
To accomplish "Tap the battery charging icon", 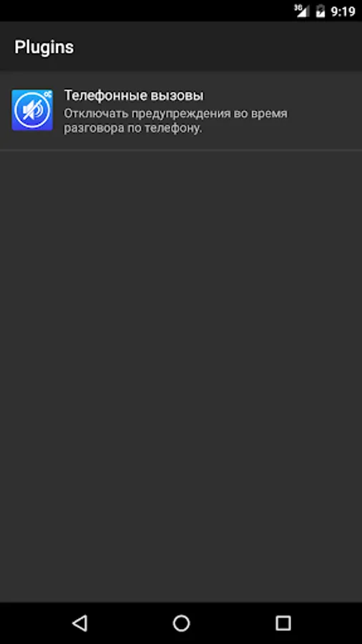I will point(320,11).
